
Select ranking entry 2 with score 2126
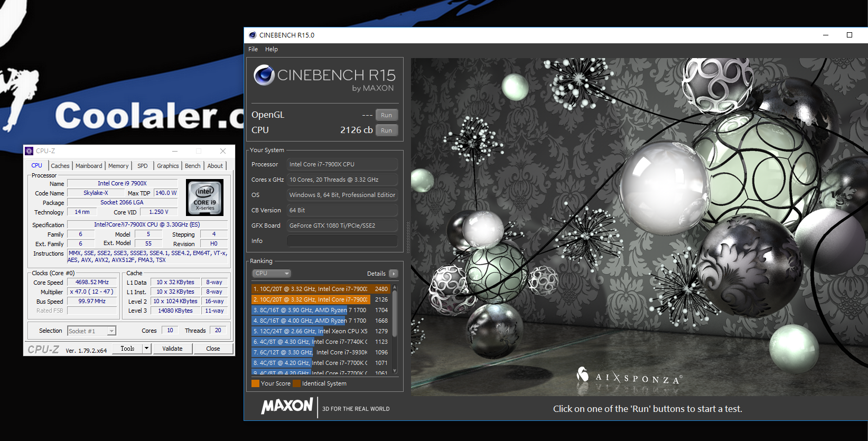click(x=321, y=299)
